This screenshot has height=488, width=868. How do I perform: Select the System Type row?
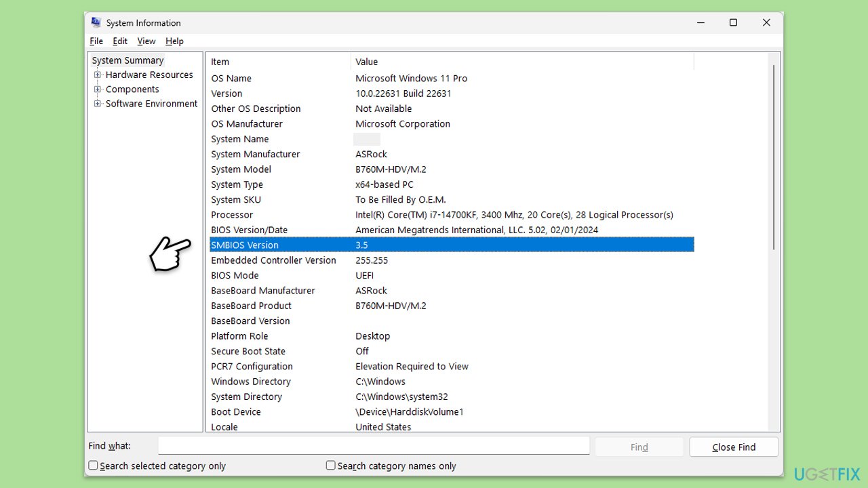[452, 184]
